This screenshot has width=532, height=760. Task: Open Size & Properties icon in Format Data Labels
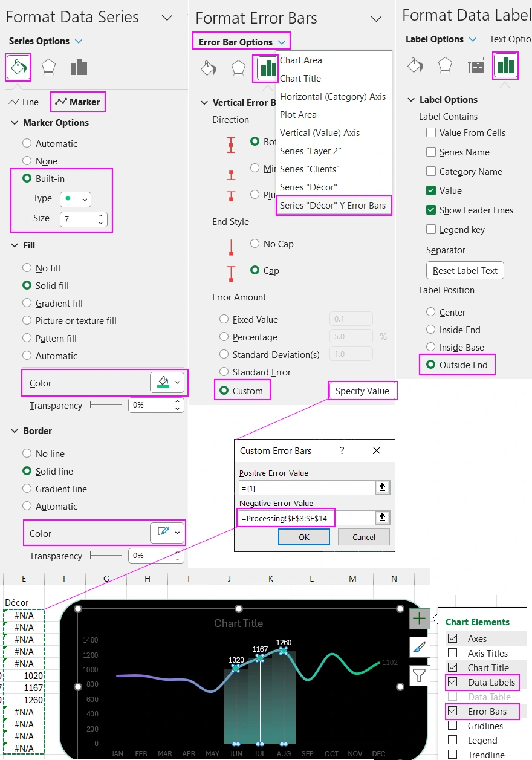[x=476, y=65]
